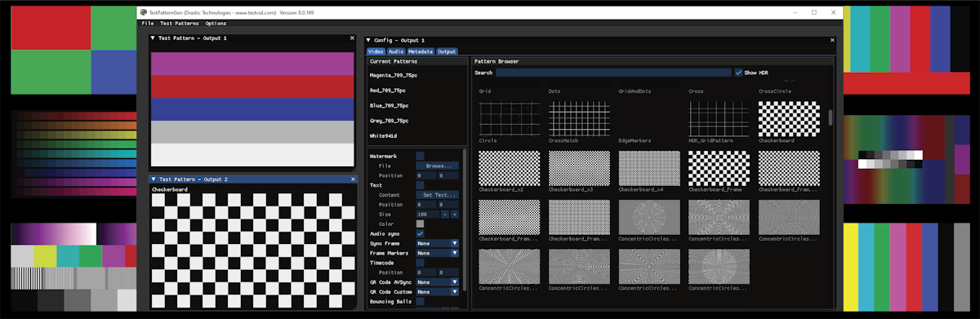
Task: Toggle the Show HDR checkbox
Action: point(739,73)
